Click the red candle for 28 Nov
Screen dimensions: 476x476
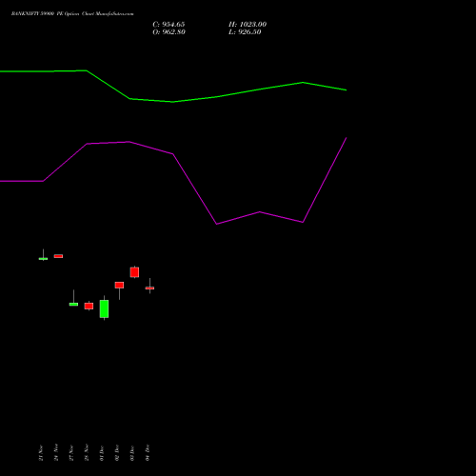89,306
